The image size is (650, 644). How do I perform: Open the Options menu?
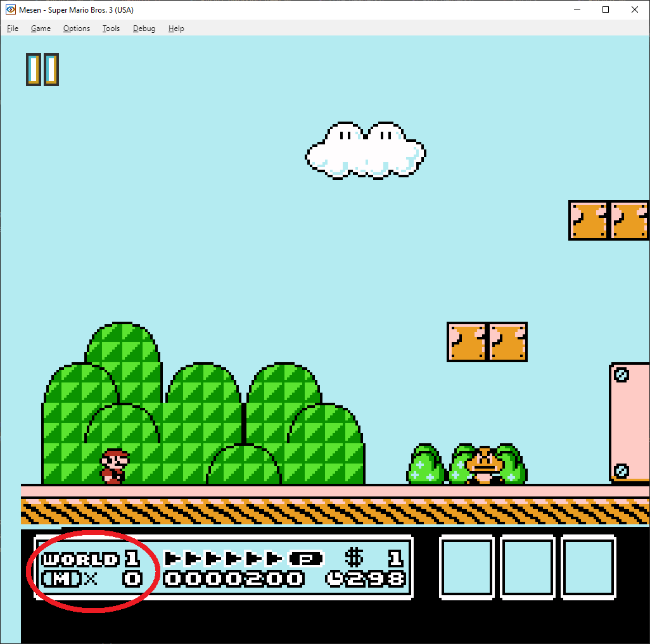pyautogui.click(x=76, y=28)
